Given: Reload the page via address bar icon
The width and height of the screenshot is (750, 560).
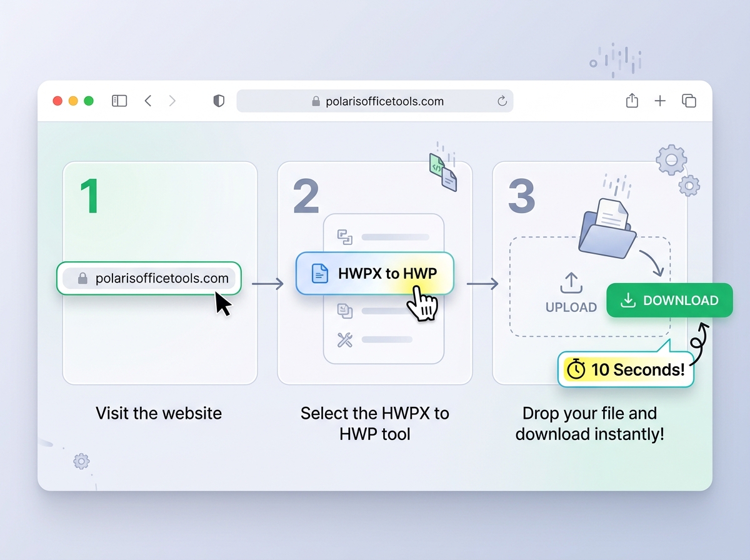Looking at the screenshot, I should pos(502,101).
